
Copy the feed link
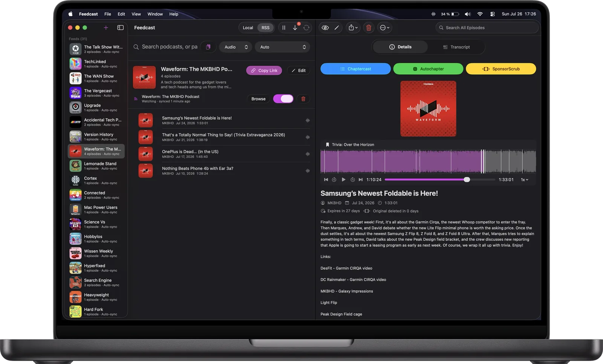(264, 70)
